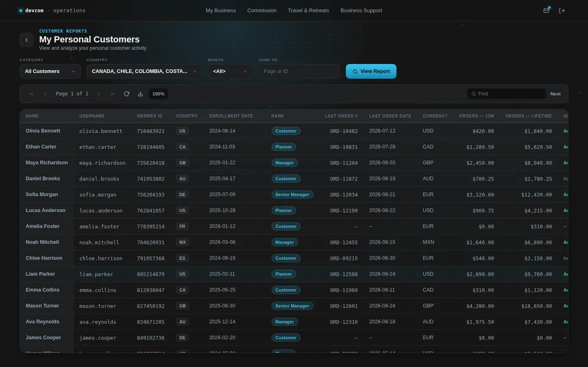
Task: Go to next page arrow
Action: coord(99,94)
